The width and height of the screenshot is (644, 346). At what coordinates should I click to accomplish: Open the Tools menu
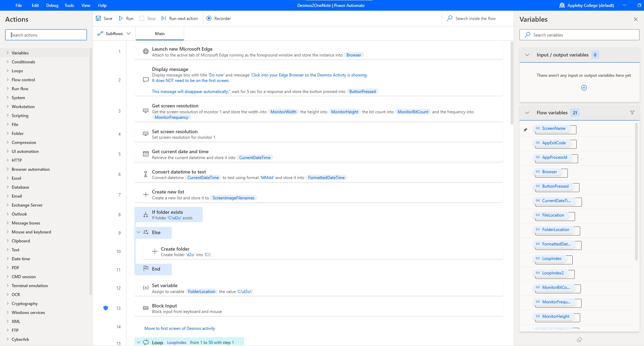pos(69,5)
